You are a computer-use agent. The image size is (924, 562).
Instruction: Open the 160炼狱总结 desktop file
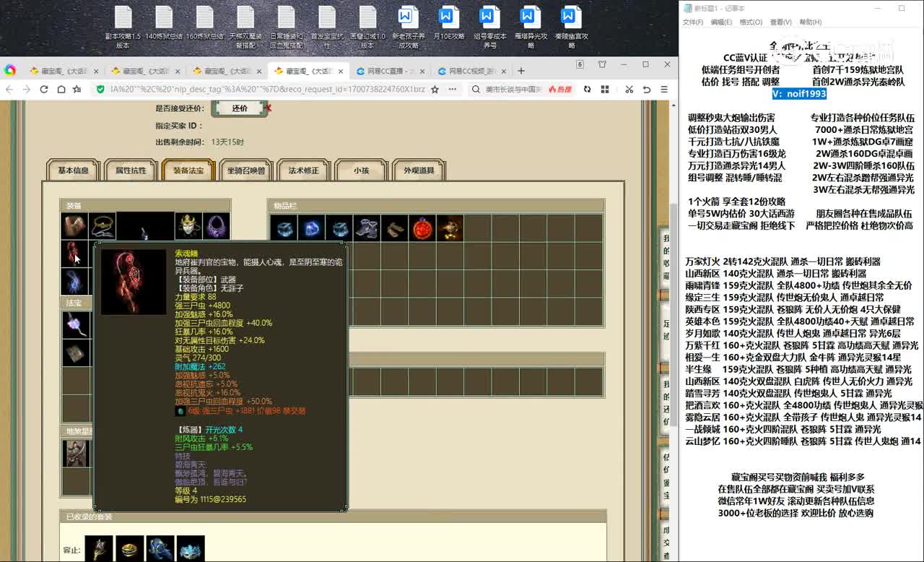click(x=204, y=23)
